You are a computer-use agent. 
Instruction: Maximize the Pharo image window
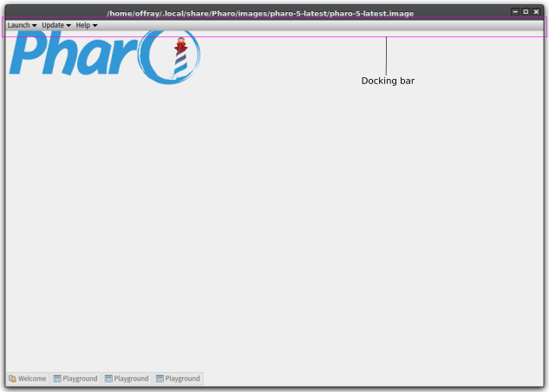pos(526,12)
